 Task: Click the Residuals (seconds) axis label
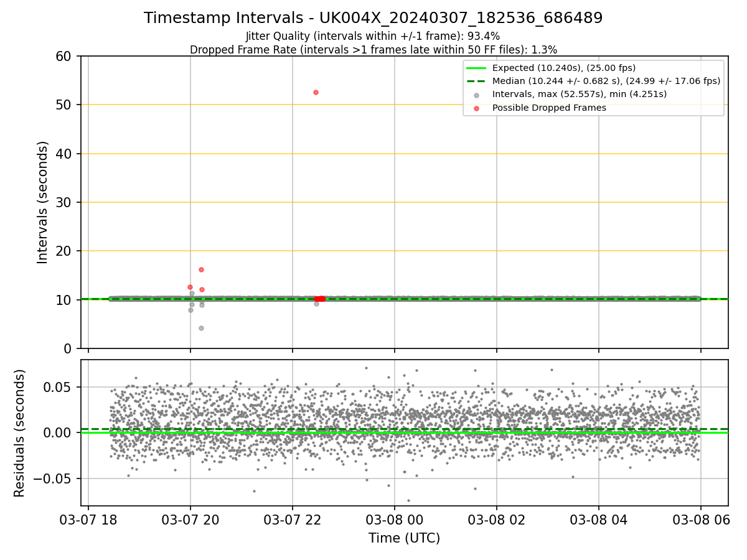(x=20, y=433)
